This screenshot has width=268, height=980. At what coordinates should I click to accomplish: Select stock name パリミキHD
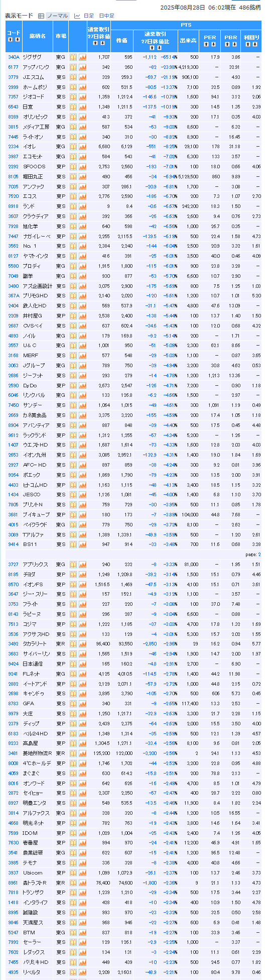tap(35, 962)
